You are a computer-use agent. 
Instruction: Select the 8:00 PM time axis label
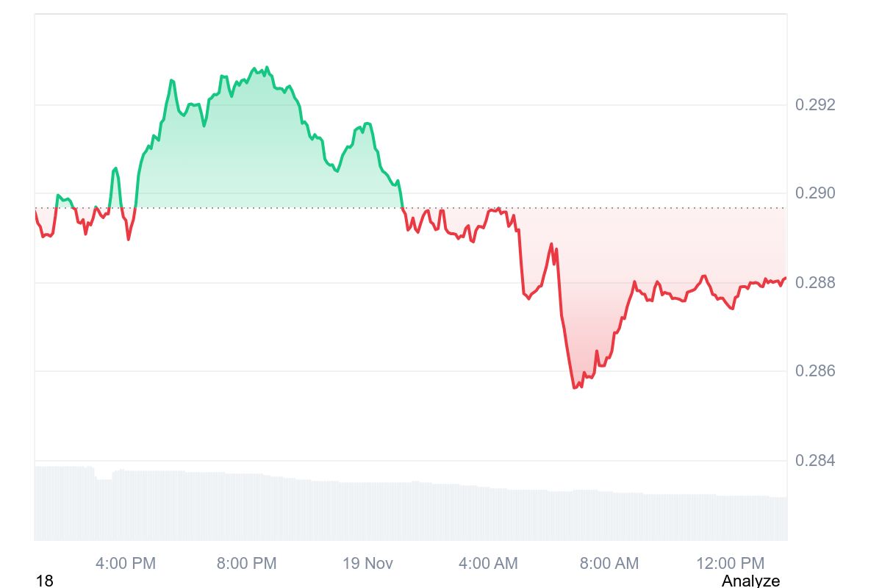(x=246, y=564)
